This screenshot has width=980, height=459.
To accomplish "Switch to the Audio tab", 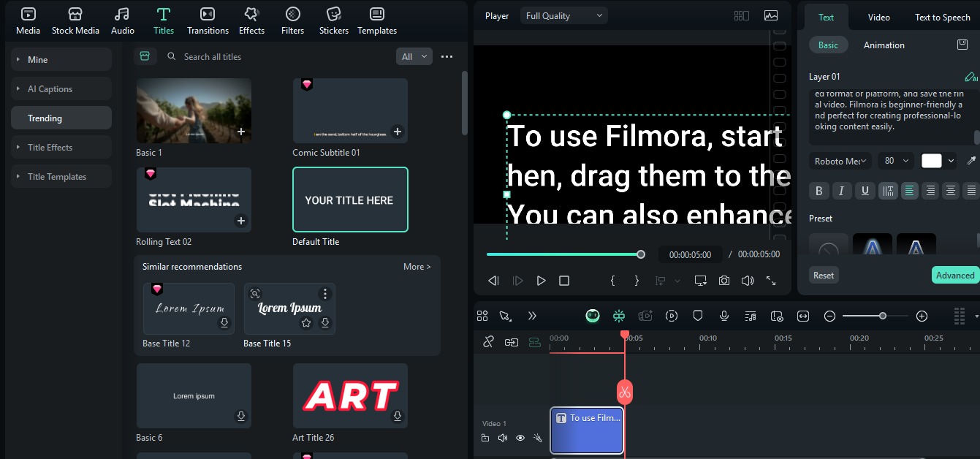I will [x=122, y=20].
